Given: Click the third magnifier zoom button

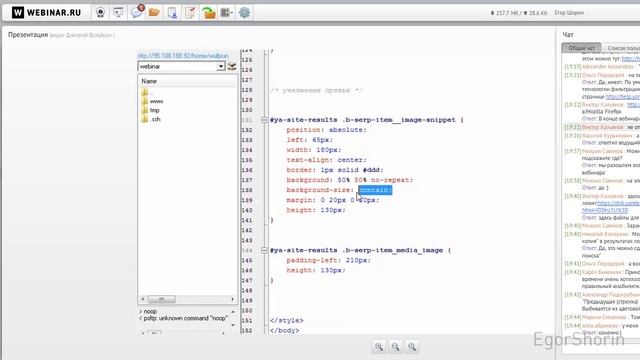Looking at the screenshot, I should point(412,347).
